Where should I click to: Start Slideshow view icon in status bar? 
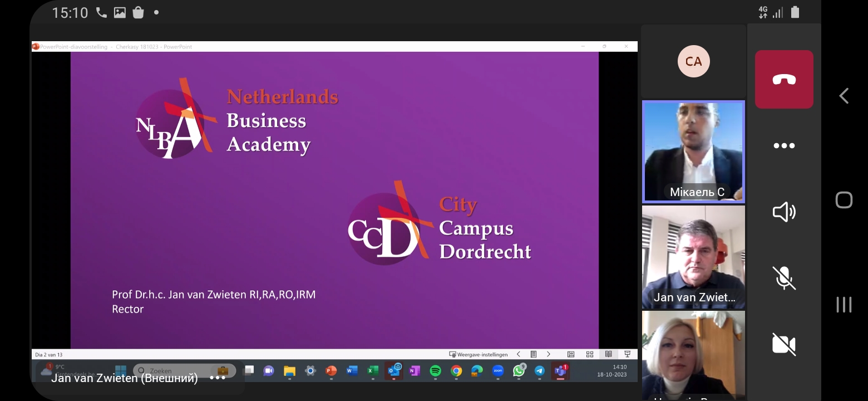pos(628,354)
